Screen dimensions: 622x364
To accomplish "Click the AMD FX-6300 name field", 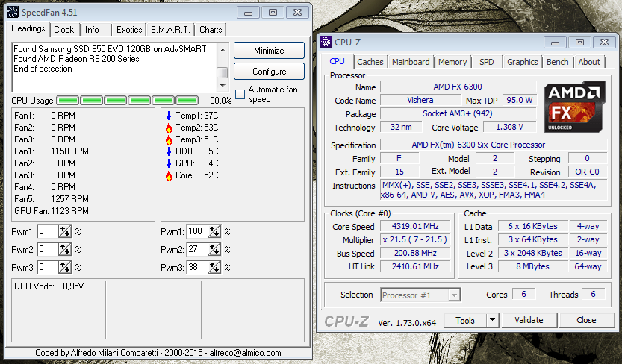I will [x=458, y=87].
